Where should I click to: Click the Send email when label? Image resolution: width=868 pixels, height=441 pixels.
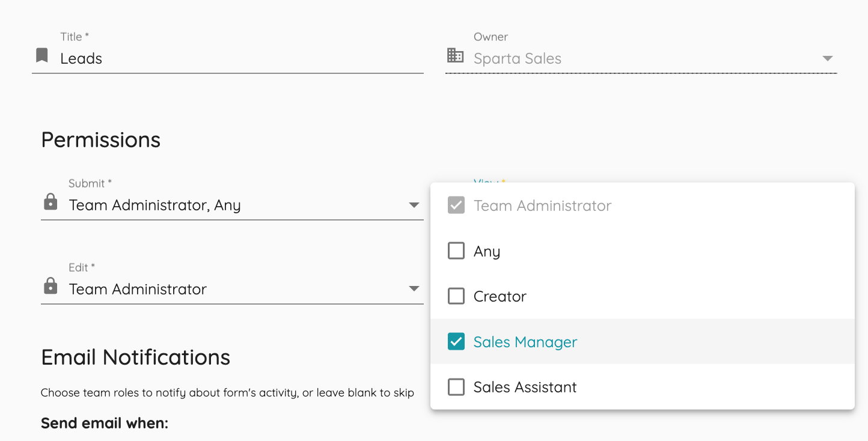(105, 423)
